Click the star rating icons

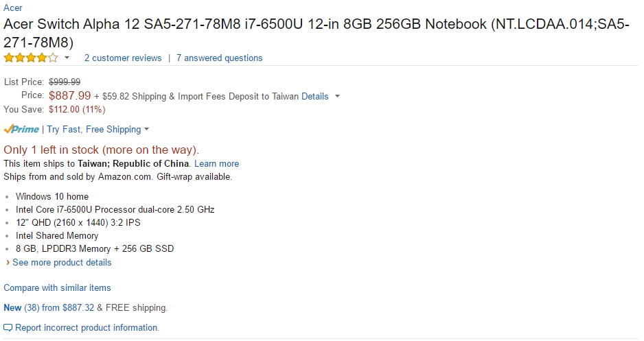(x=31, y=58)
